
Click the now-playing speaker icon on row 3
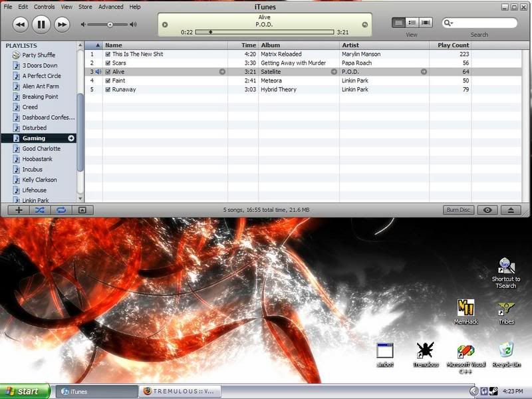point(98,72)
